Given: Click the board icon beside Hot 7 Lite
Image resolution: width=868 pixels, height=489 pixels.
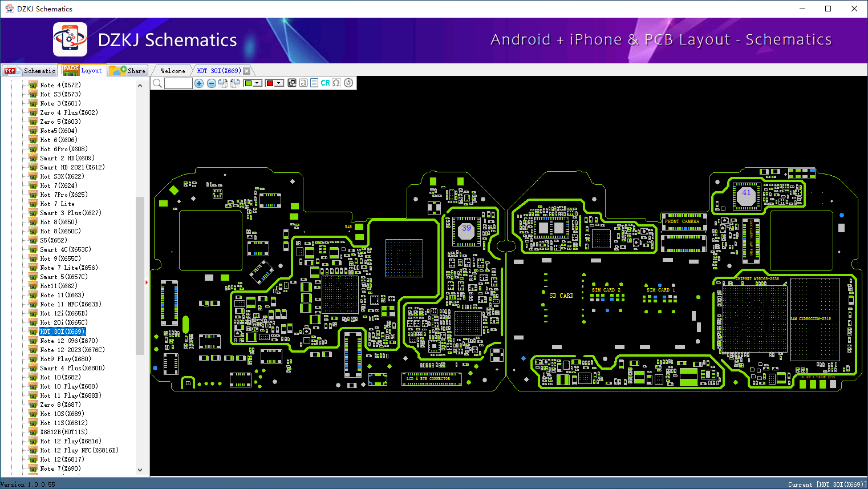Looking at the screenshot, I should [33, 204].
